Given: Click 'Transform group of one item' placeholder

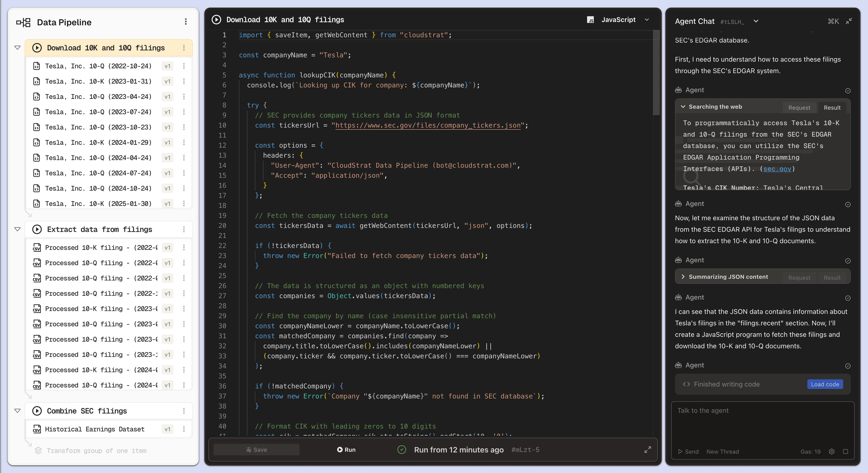Looking at the screenshot, I should pos(96,451).
